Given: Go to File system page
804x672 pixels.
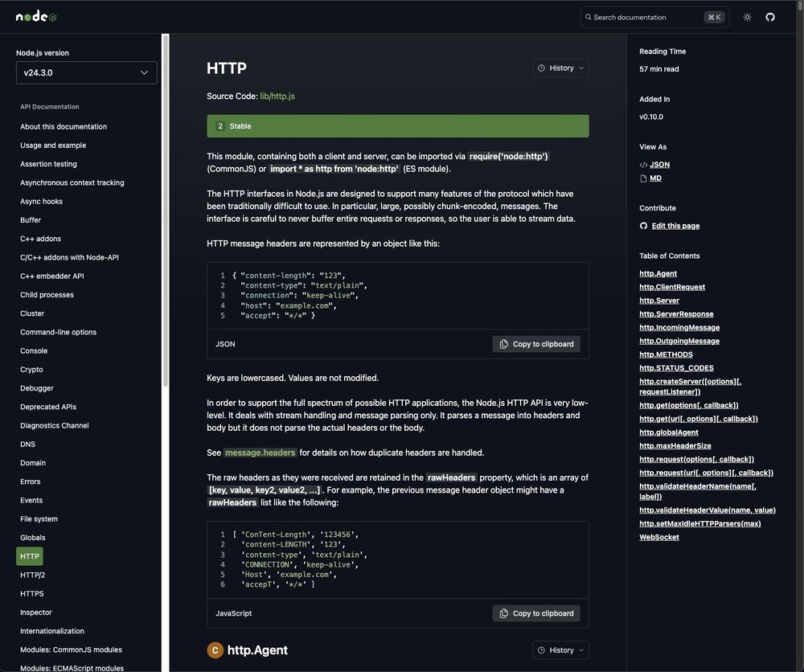Looking at the screenshot, I should tap(39, 518).
